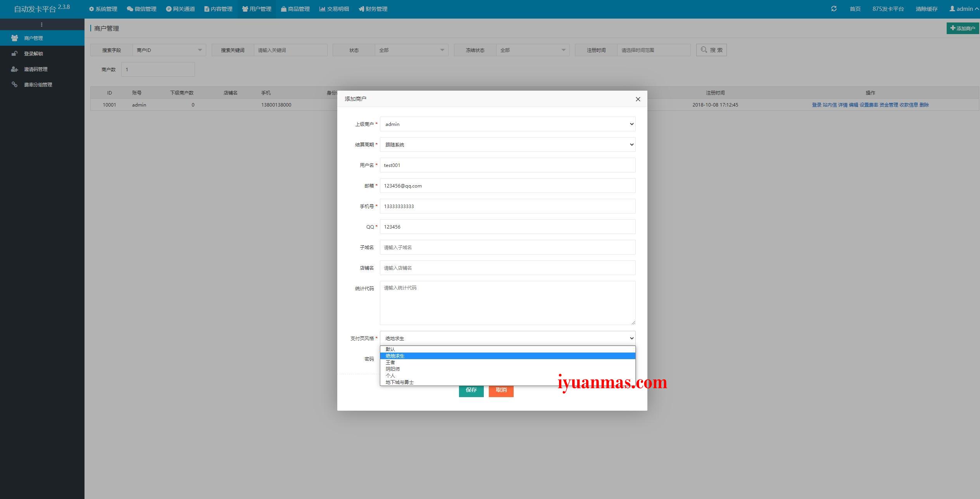Click 收款信息 link in the admin row
This screenshot has width=980, height=499.
(909, 105)
